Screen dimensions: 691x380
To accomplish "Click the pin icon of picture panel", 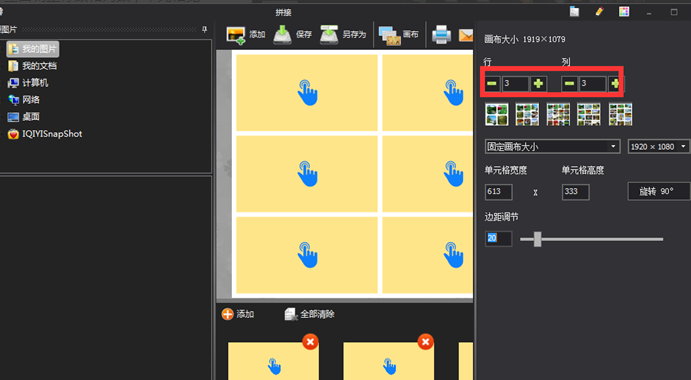I will [x=204, y=30].
